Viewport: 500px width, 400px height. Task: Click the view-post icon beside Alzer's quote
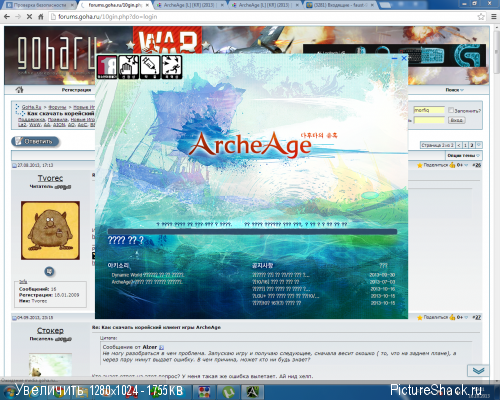coord(162,347)
